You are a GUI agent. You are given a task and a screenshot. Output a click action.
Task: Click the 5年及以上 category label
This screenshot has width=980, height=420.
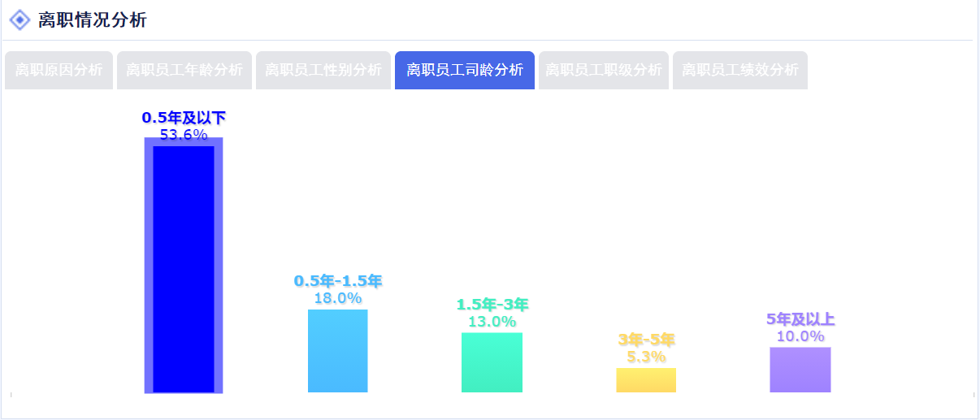(800, 319)
